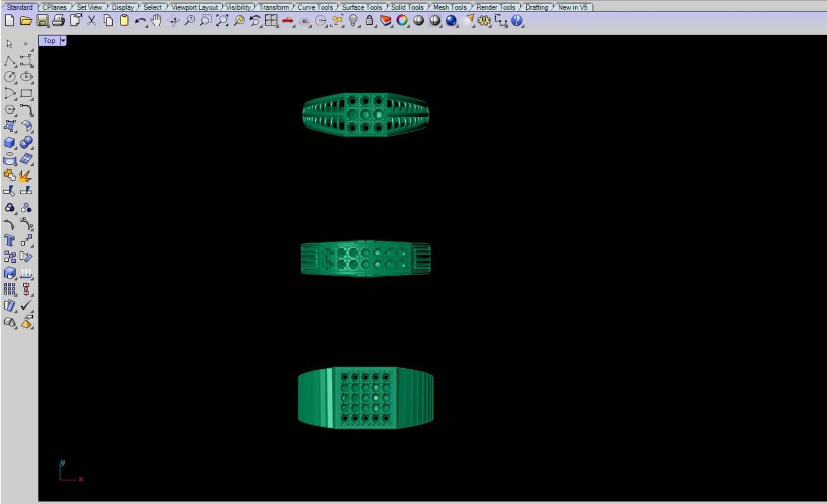The image size is (827, 504).
Task: Click the Zoom Extents icon
Action: point(222,21)
